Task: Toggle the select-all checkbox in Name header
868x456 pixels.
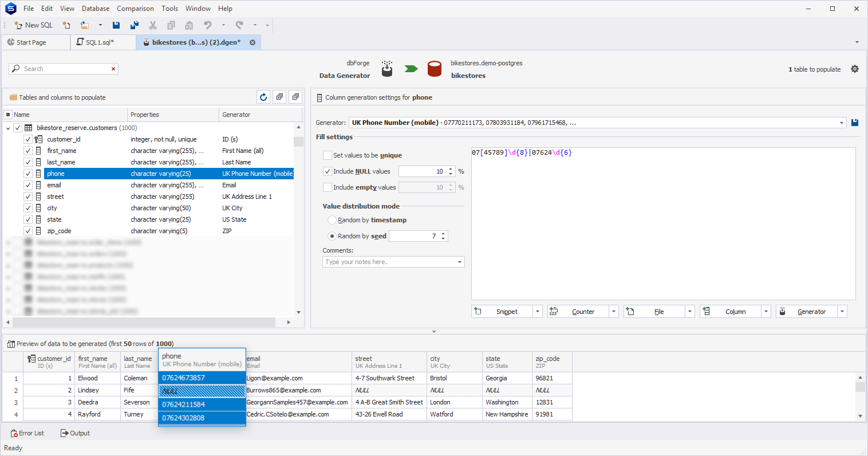Action: 8,115
